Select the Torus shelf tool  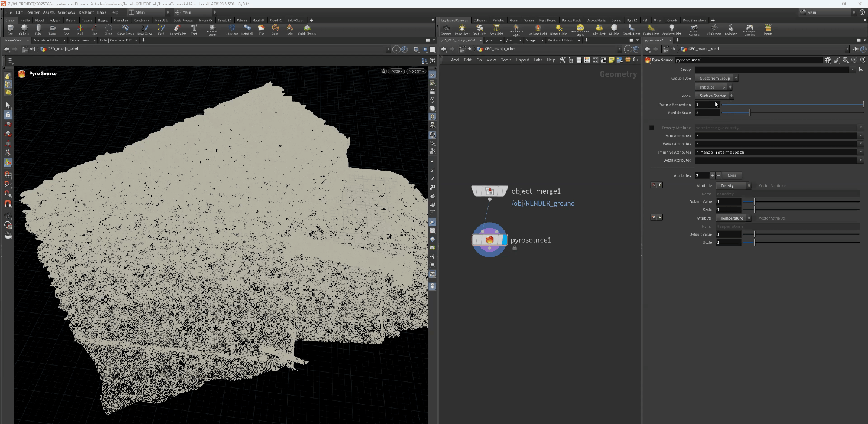(x=53, y=28)
